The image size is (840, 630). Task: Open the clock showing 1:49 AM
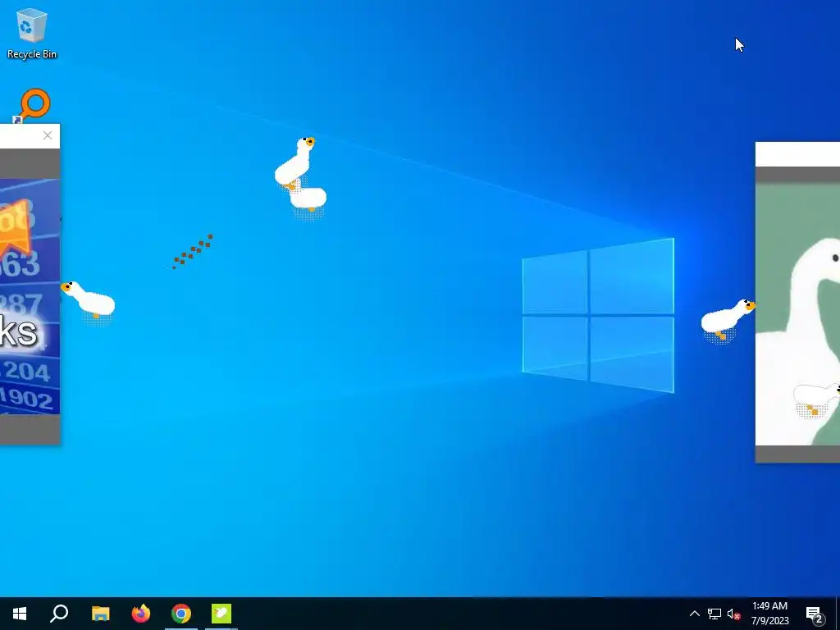[x=769, y=614]
